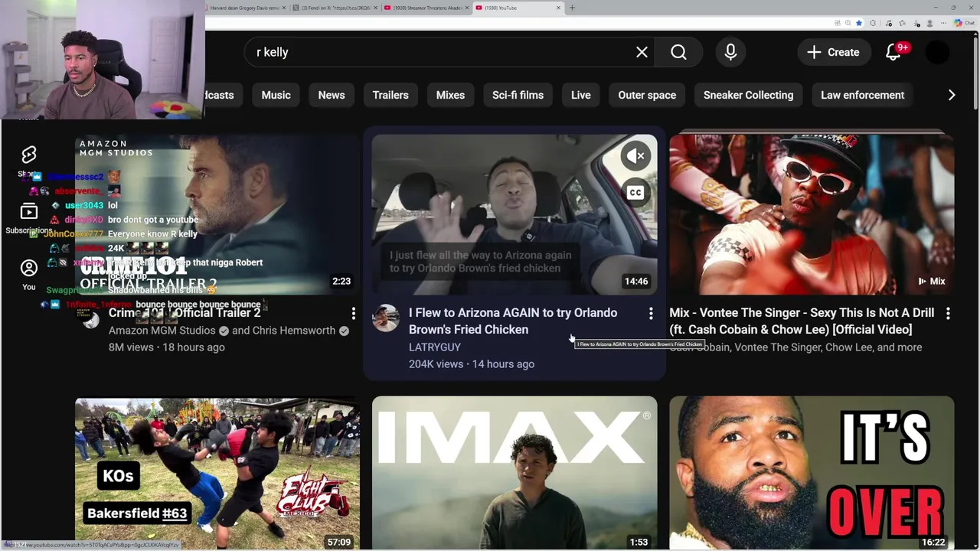Open the account avatar menu

(938, 52)
